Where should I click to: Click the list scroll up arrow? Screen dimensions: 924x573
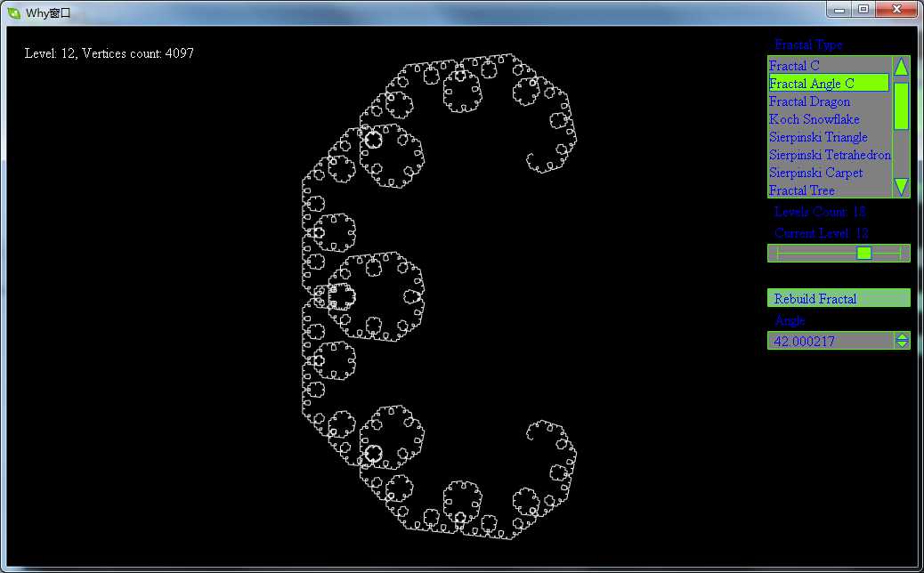(x=901, y=67)
